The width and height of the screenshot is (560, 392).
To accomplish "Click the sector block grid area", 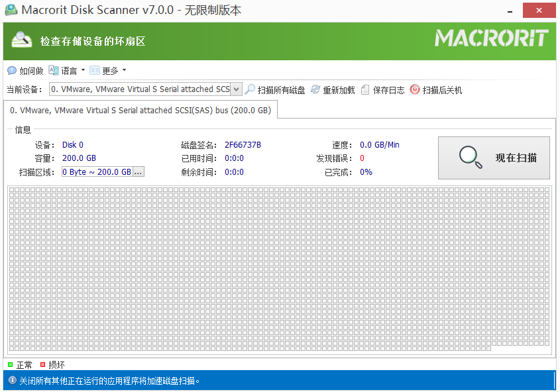I will pos(279,270).
